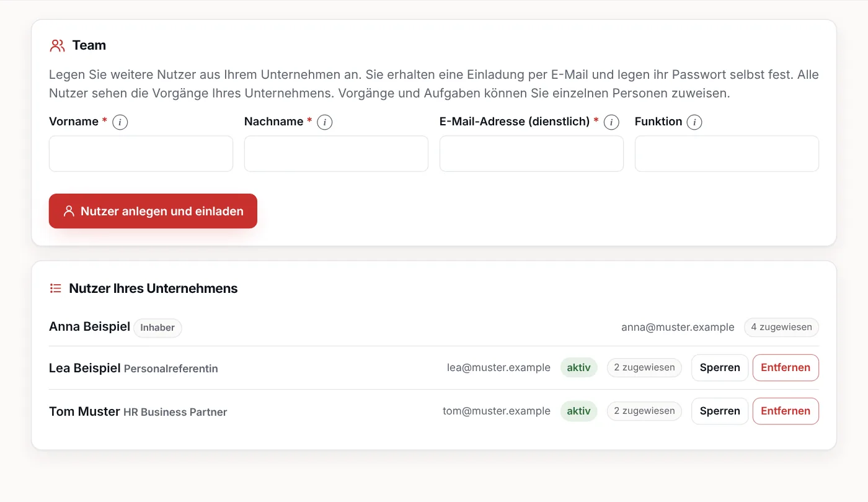Sperren the user Tom Muster

click(720, 411)
